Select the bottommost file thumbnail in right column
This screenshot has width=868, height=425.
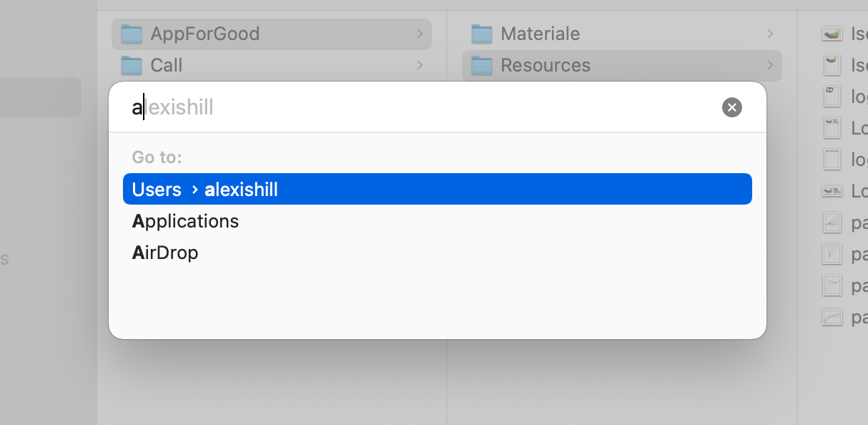[x=832, y=317]
